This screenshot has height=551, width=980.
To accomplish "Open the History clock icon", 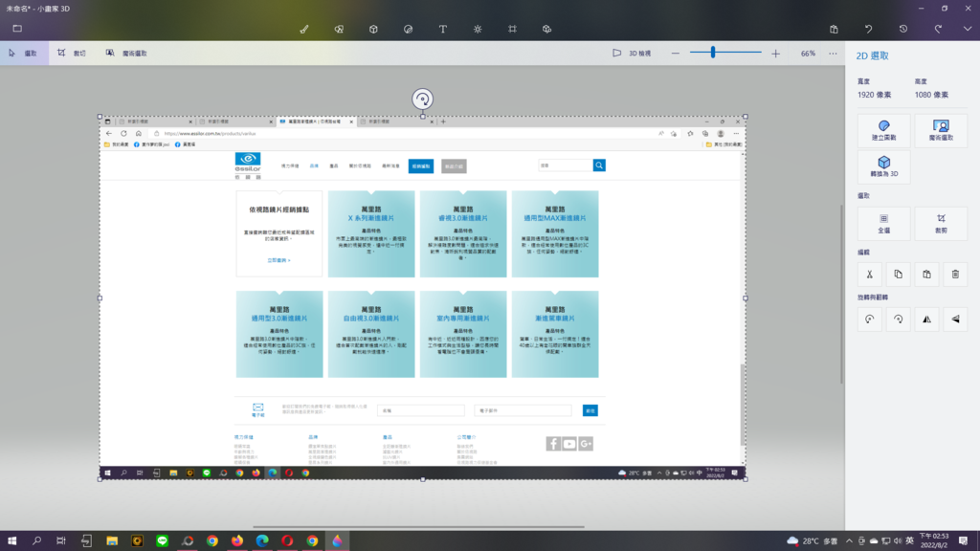I will [x=903, y=29].
